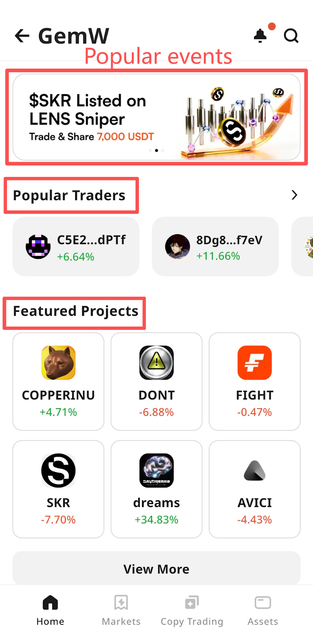Open notifications via the bell icon

(260, 36)
